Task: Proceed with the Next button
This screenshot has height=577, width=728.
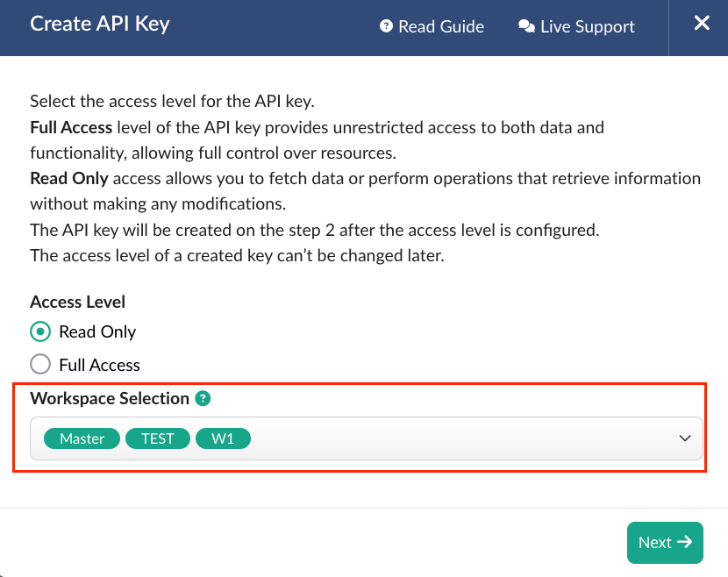Action: coord(665,542)
